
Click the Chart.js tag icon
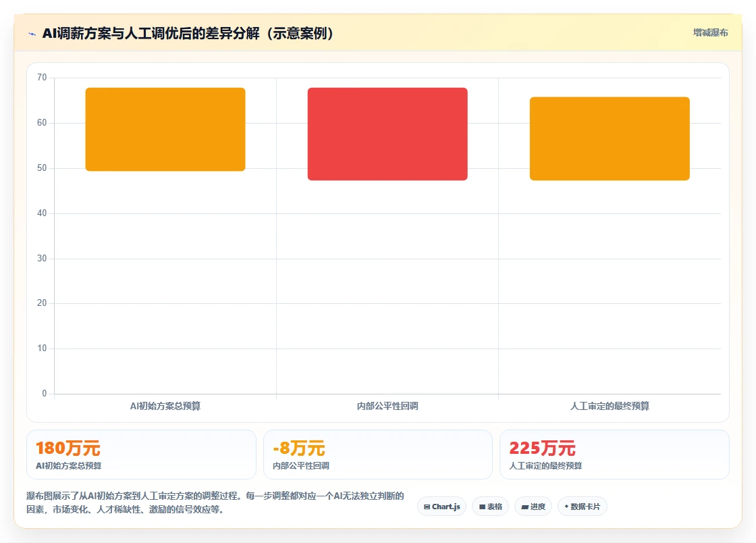tap(427, 507)
